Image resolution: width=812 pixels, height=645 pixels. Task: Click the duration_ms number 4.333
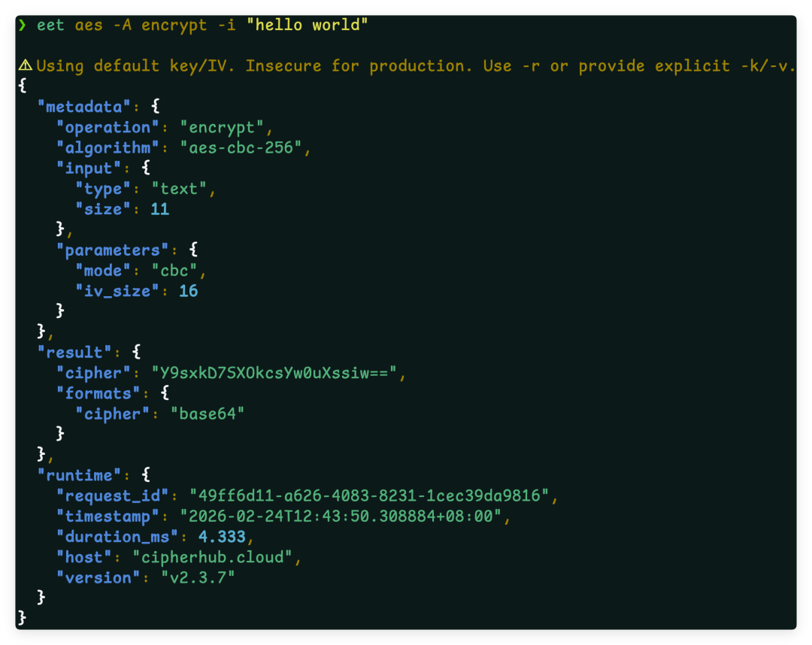click(x=222, y=537)
